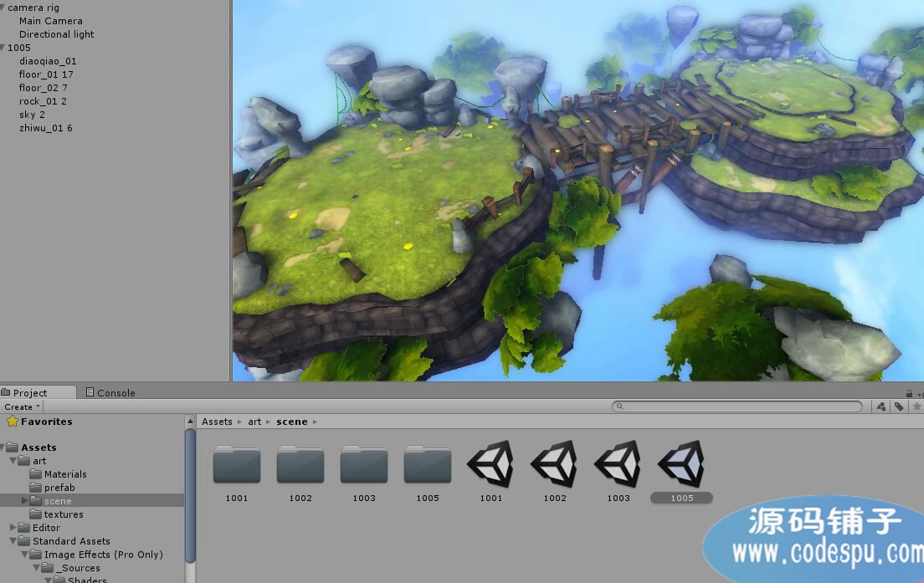
Task: Click 'art' in the breadcrumb path
Action: pos(254,422)
